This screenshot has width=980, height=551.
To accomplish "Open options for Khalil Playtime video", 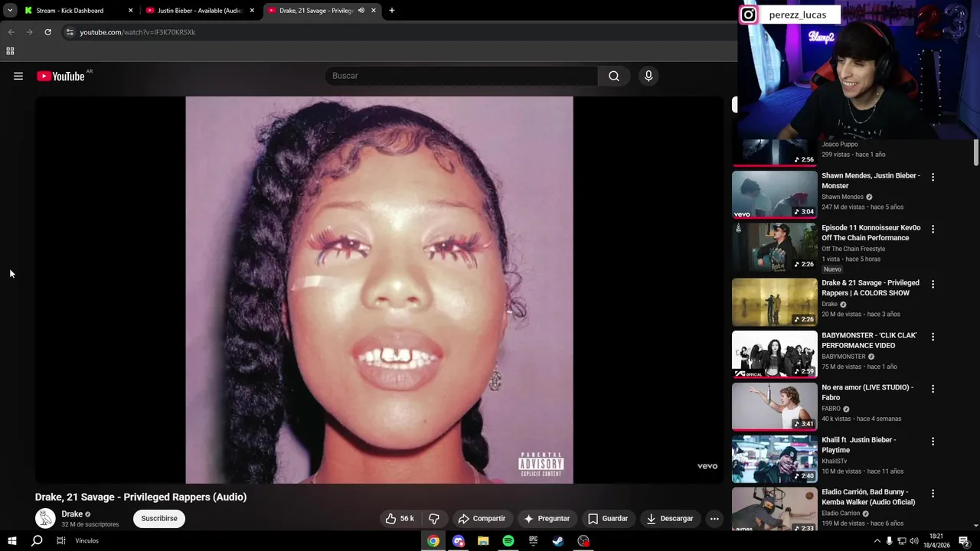I will pyautogui.click(x=933, y=441).
